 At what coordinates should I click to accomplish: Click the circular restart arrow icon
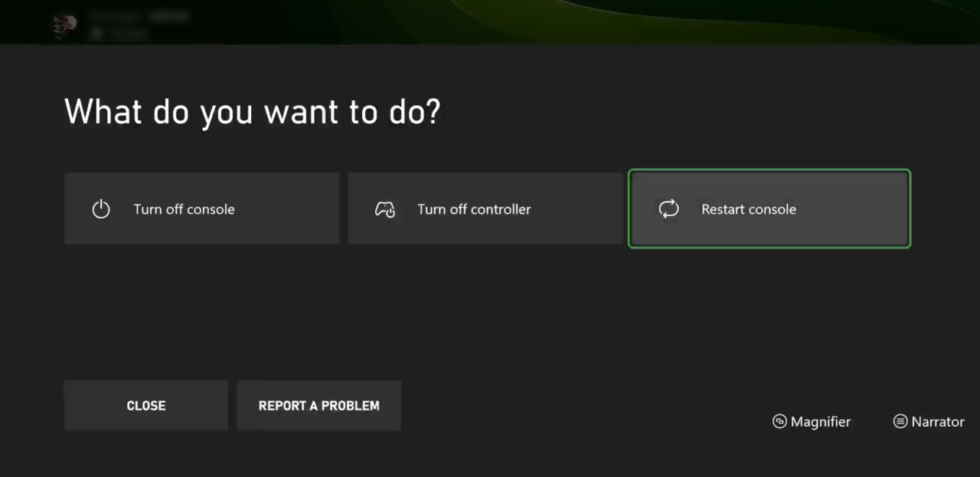pos(668,208)
